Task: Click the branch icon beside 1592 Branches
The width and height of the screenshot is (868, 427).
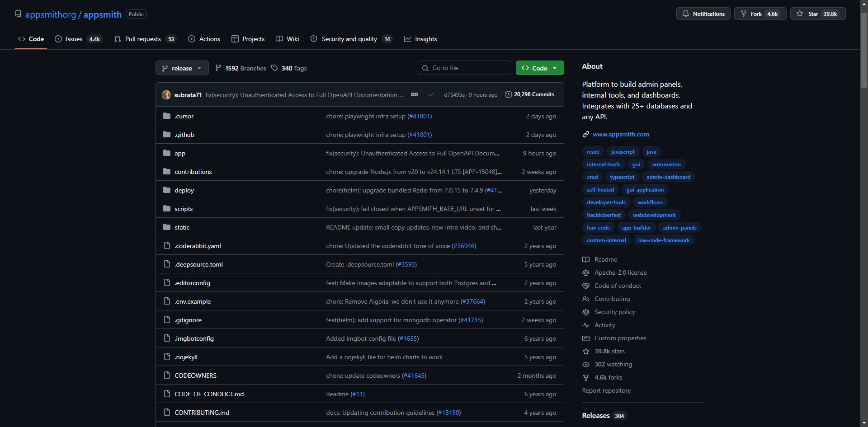Action: 218,68
